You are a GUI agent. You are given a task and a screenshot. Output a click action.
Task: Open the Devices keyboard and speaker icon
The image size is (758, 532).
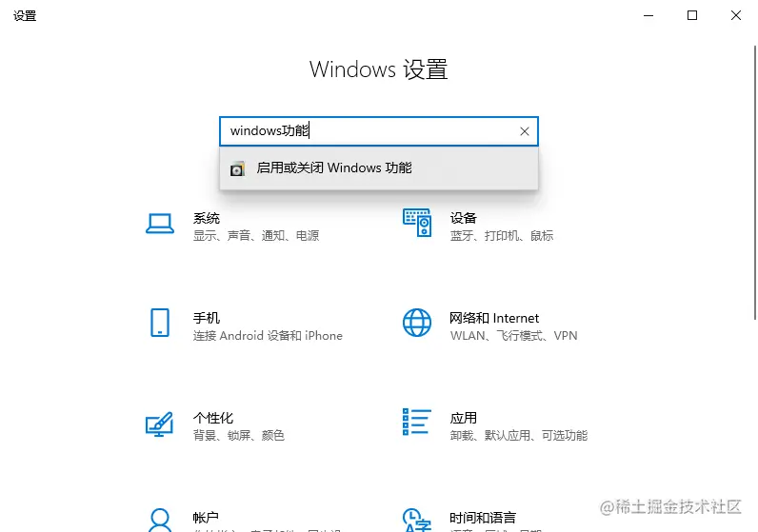tap(417, 223)
